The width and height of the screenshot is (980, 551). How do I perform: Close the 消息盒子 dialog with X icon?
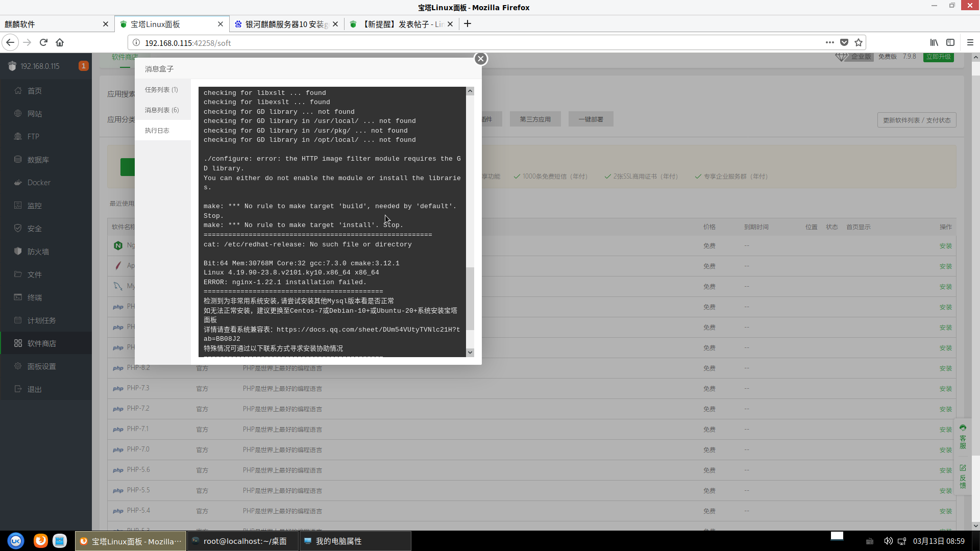(x=480, y=59)
